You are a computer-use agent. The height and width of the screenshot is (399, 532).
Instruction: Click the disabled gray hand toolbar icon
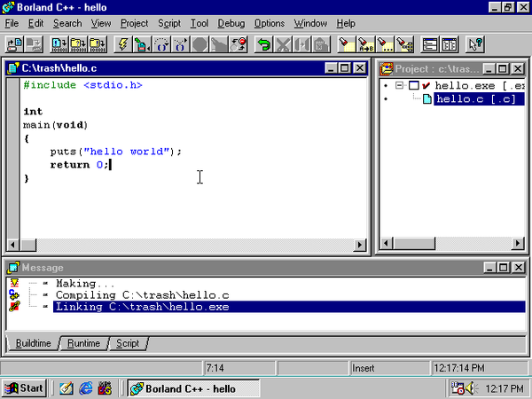[x=219, y=44]
